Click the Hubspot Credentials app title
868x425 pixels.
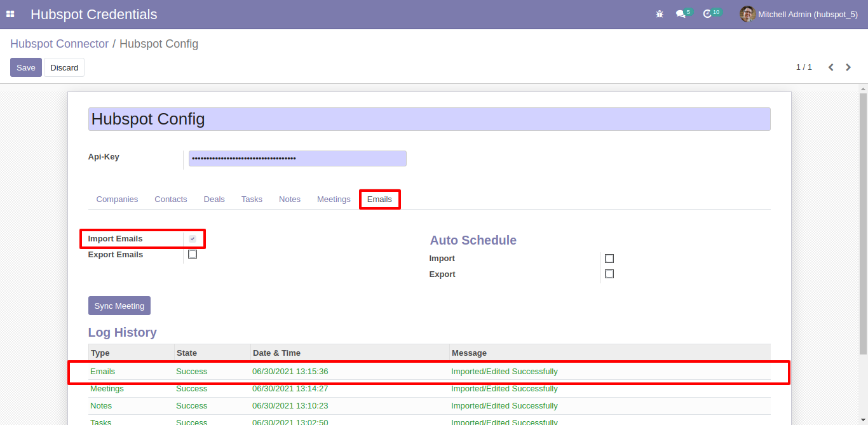[x=94, y=14]
